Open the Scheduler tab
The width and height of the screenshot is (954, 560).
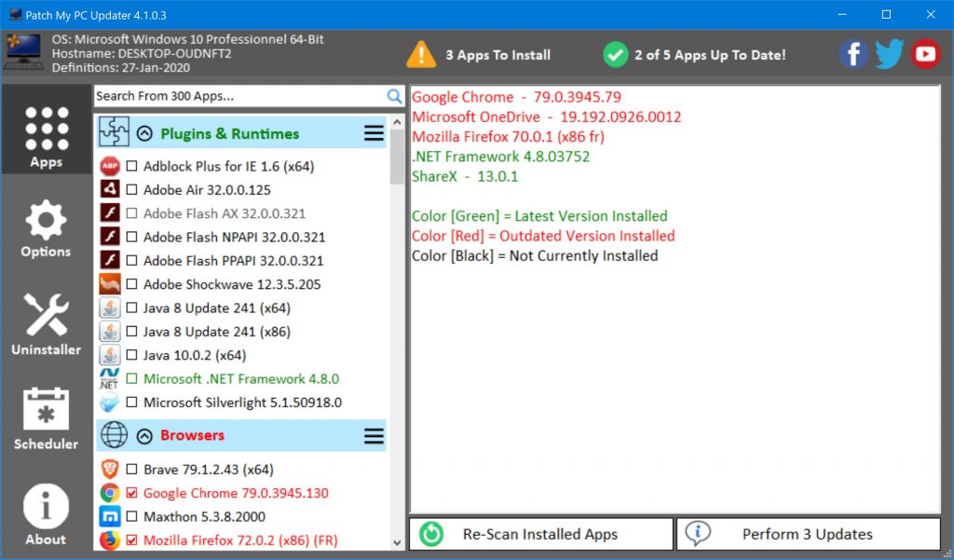click(x=47, y=418)
